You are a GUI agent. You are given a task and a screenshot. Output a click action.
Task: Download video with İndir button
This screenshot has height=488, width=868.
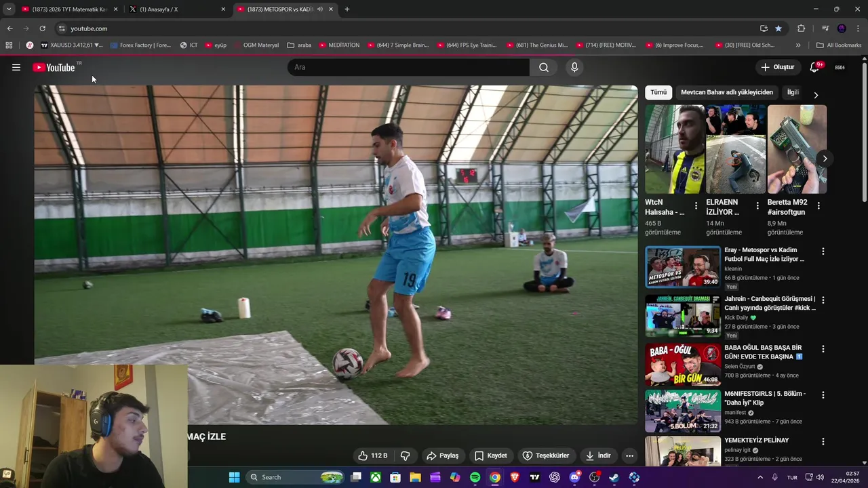[x=598, y=455]
